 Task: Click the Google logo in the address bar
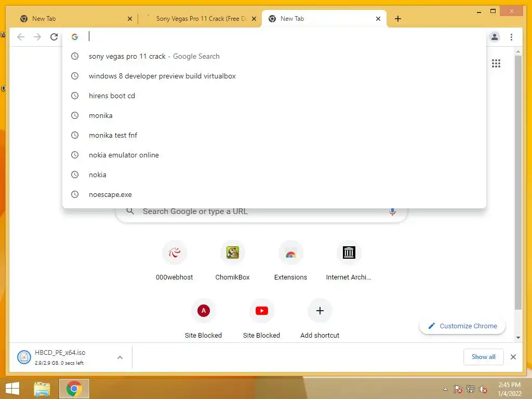click(75, 37)
